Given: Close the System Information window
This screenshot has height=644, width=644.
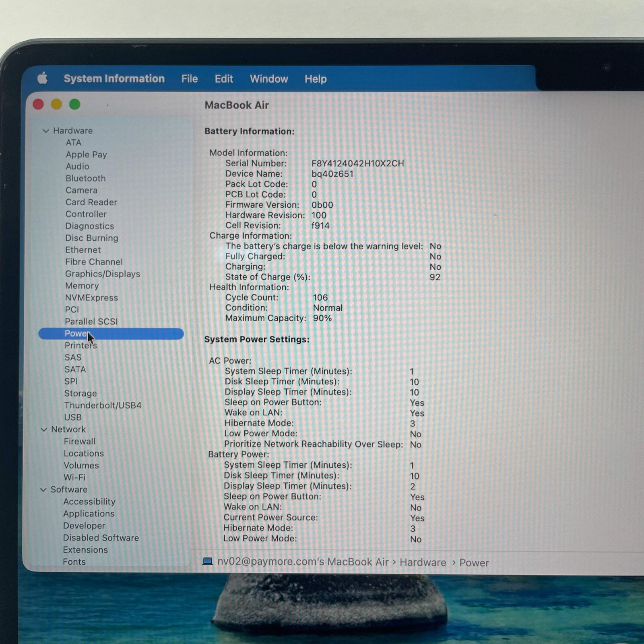Looking at the screenshot, I should click(x=38, y=105).
